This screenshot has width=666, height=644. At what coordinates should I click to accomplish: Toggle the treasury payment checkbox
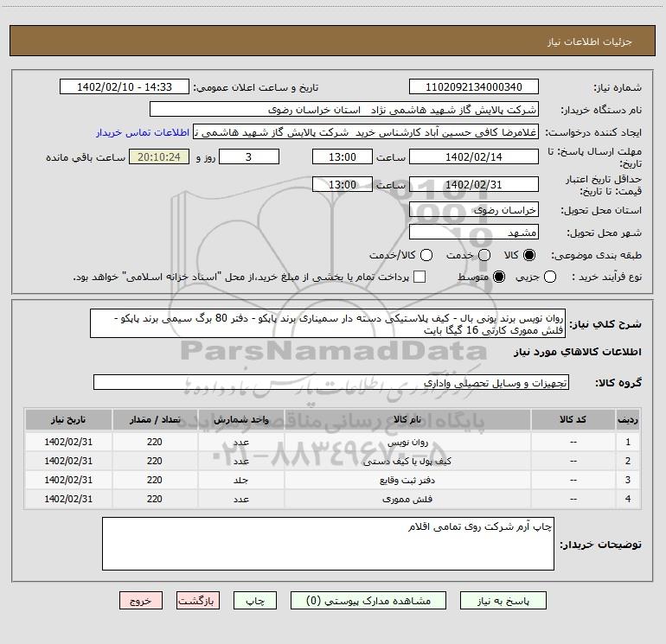pos(420,277)
